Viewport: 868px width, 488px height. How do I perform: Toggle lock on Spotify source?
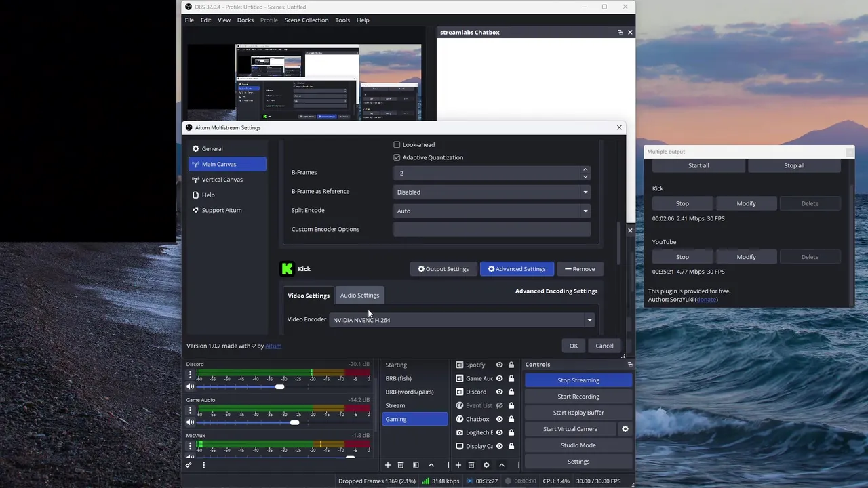pos(511,365)
